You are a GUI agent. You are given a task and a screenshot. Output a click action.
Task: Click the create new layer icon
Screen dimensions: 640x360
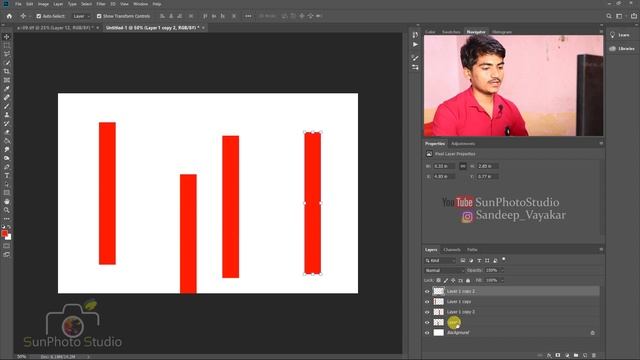[585, 356]
